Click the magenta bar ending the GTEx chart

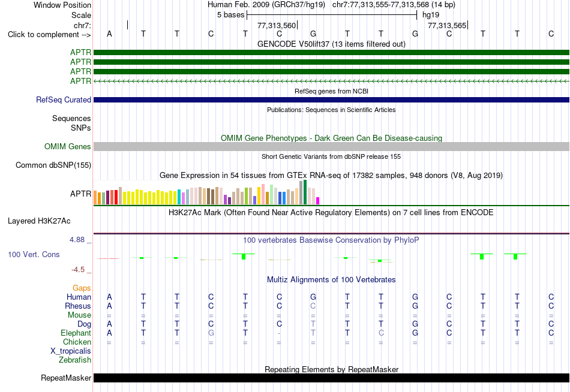[x=318, y=201]
